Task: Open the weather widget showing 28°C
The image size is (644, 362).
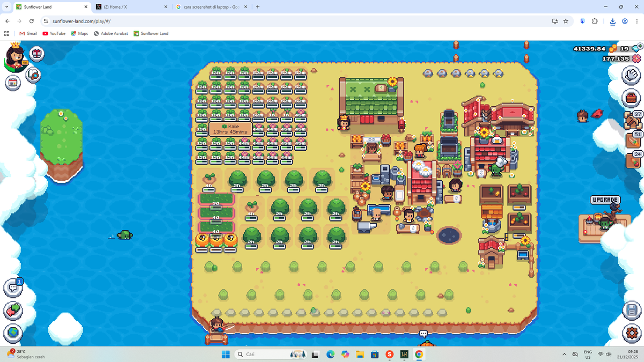Action: click(27, 354)
